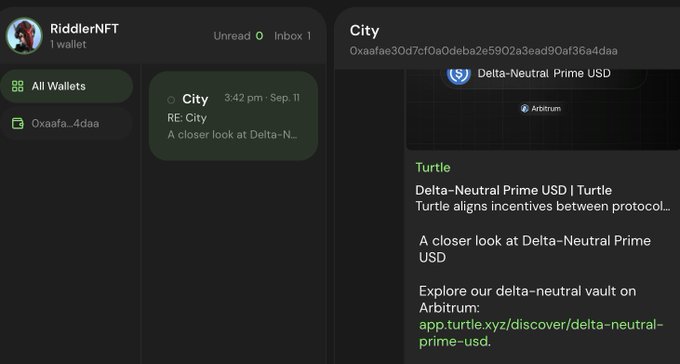Show Inbox 1 messages filter
Viewport: 680px width, 364px height.
coord(292,36)
